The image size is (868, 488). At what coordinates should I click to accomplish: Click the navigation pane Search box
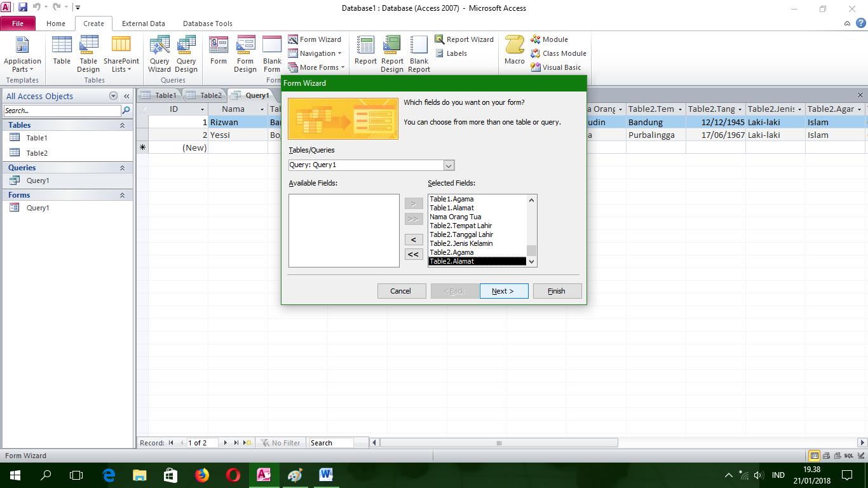click(x=60, y=110)
